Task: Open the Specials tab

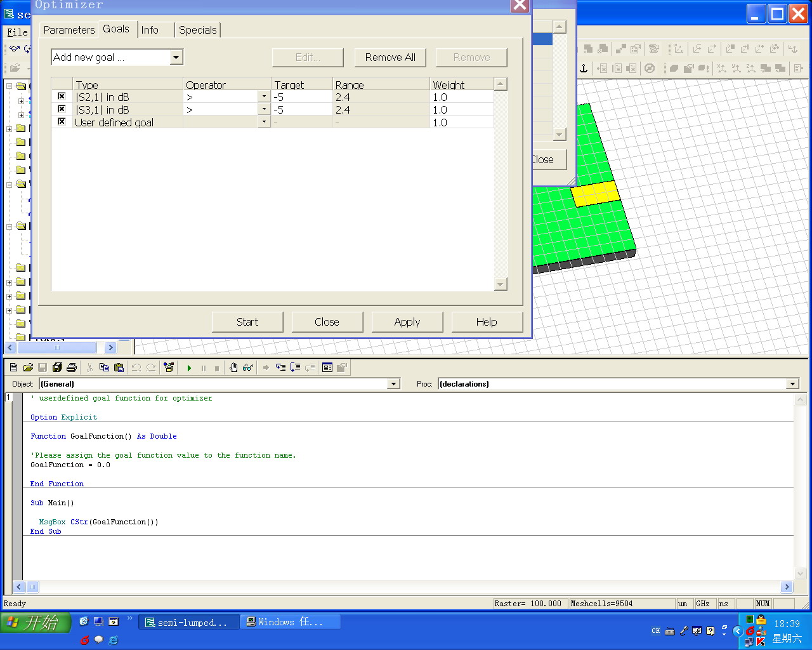Action: [x=197, y=30]
